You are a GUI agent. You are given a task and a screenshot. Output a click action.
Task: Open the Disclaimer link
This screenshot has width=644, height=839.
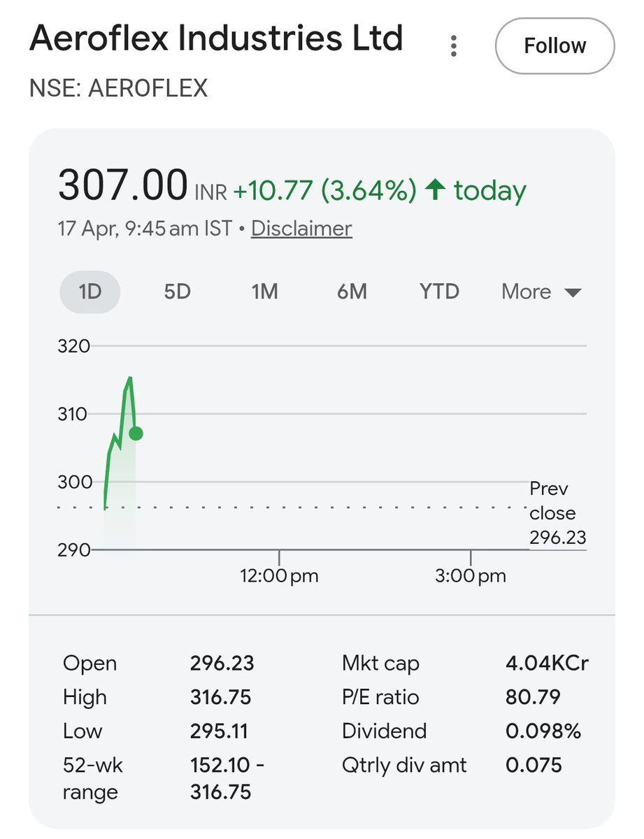301,229
